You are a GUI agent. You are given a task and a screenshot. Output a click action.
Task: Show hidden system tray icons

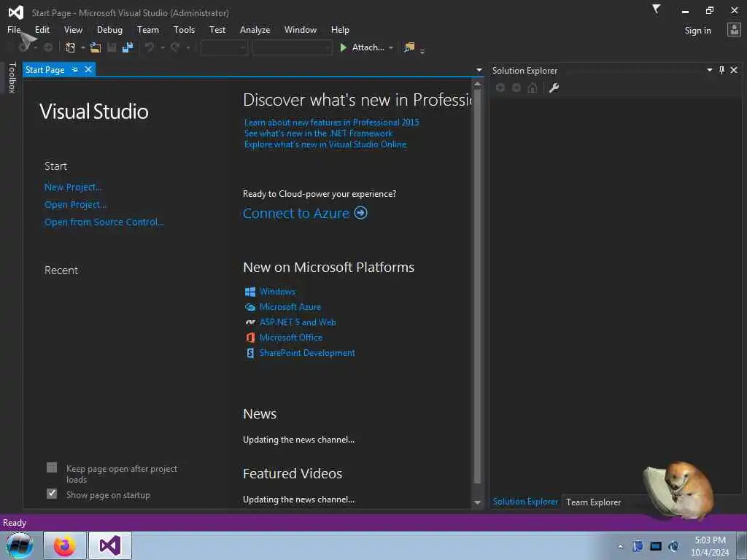coord(620,547)
